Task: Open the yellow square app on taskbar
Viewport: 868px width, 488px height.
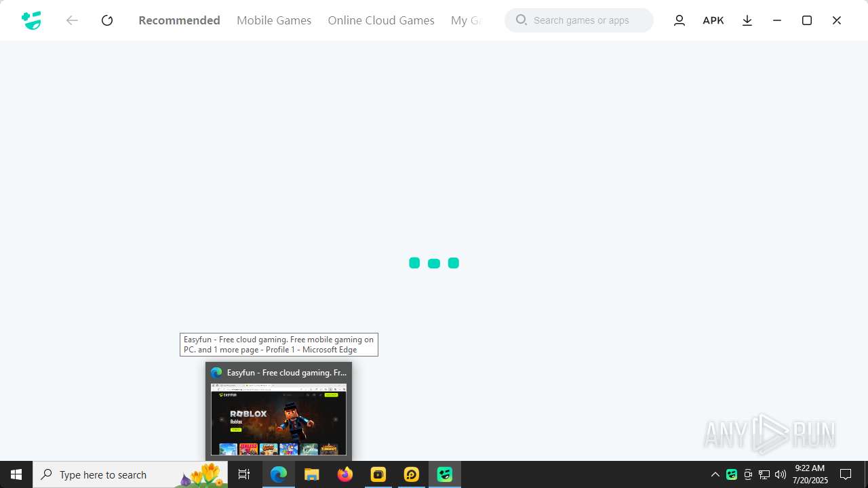Action: tap(378, 474)
